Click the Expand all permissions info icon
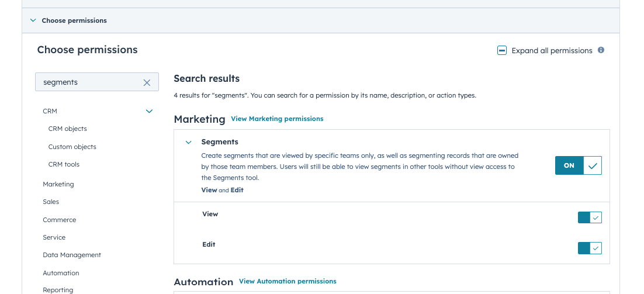This screenshot has height=294, width=644. click(x=601, y=50)
